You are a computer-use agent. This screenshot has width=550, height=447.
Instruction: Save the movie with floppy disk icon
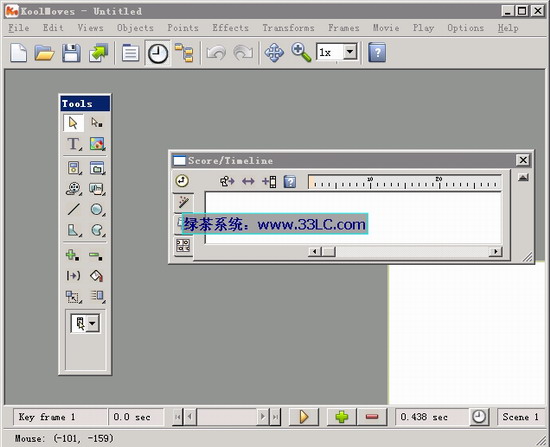click(71, 53)
